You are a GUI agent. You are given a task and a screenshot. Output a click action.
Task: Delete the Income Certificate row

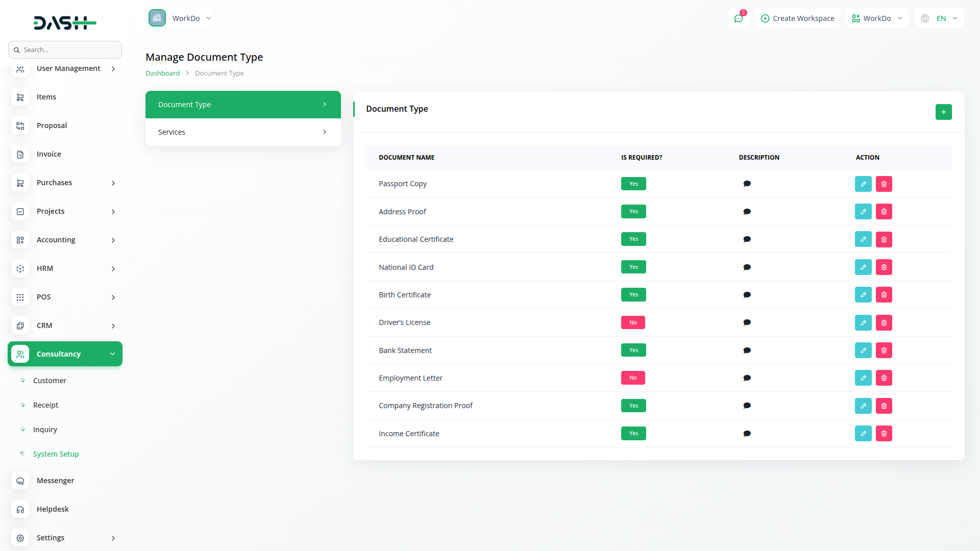coord(884,434)
